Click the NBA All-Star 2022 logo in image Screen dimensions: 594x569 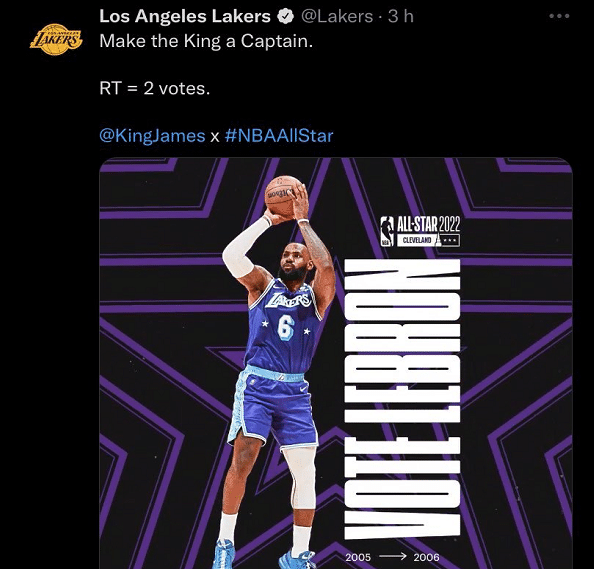tap(420, 231)
